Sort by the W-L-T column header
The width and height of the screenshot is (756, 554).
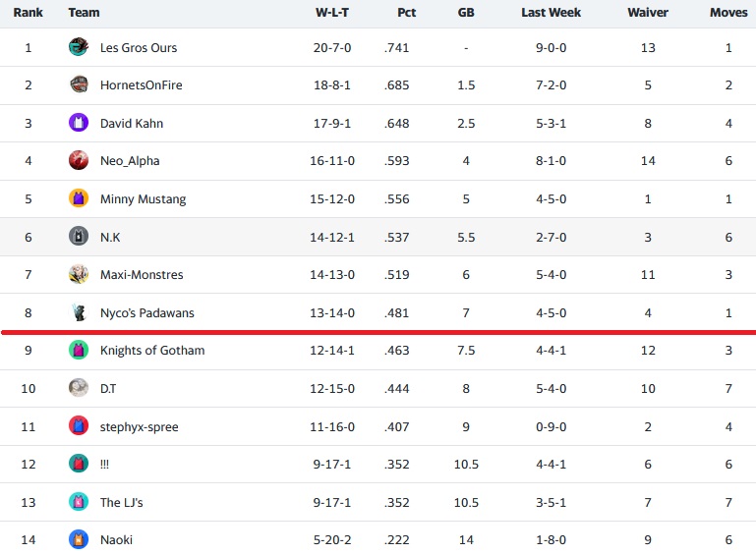coord(332,13)
